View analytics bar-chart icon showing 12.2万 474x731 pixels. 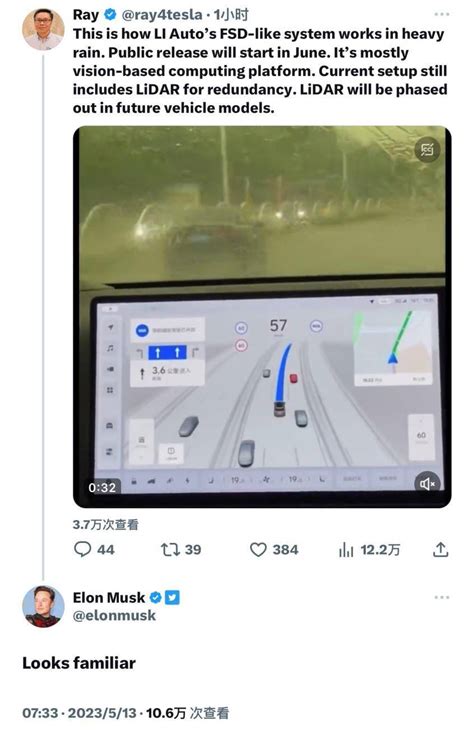(346, 550)
